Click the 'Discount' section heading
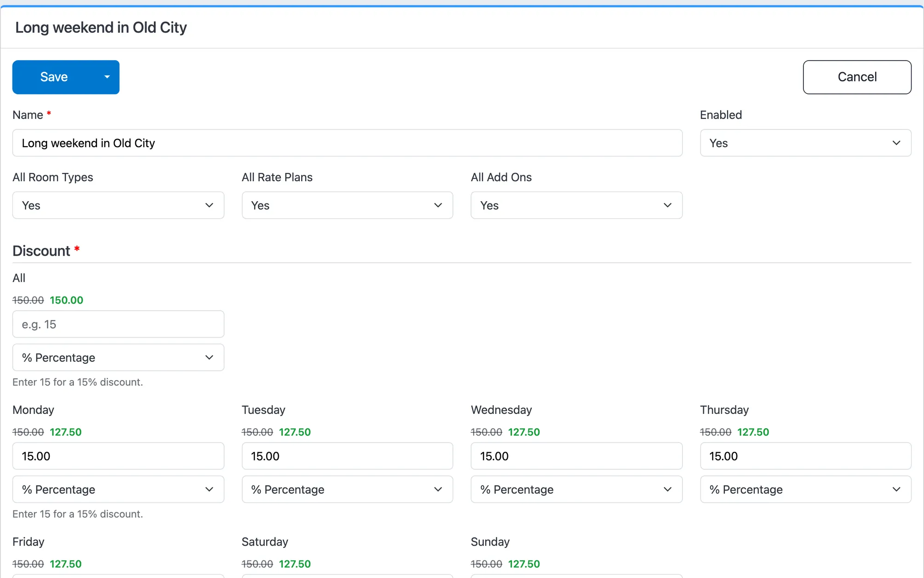The height and width of the screenshot is (578, 924). point(41,251)
